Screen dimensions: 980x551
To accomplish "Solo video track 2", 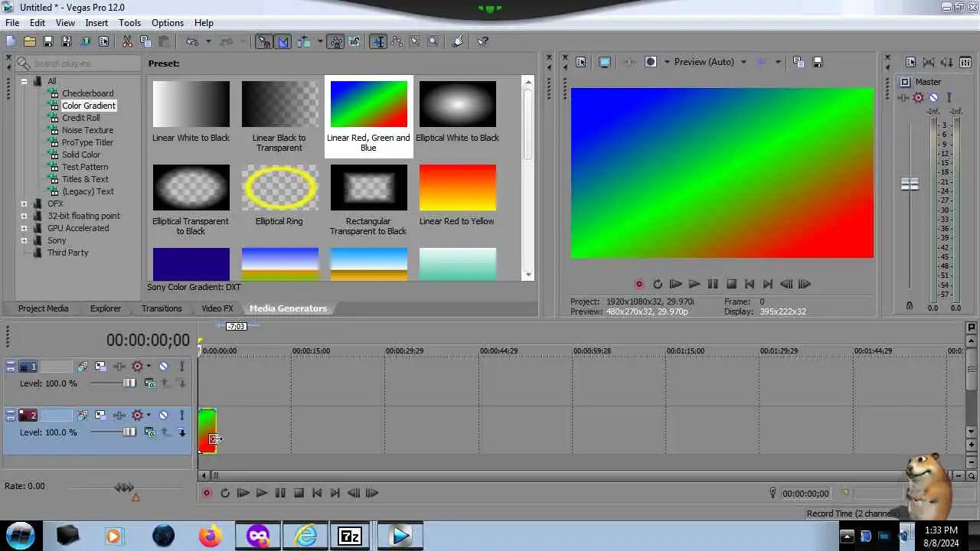I will coord(181,416).
